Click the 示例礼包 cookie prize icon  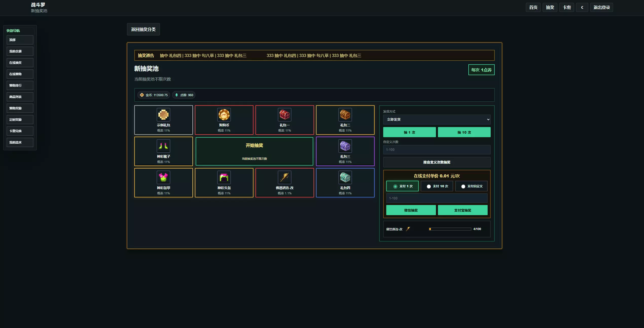point(163,115)
